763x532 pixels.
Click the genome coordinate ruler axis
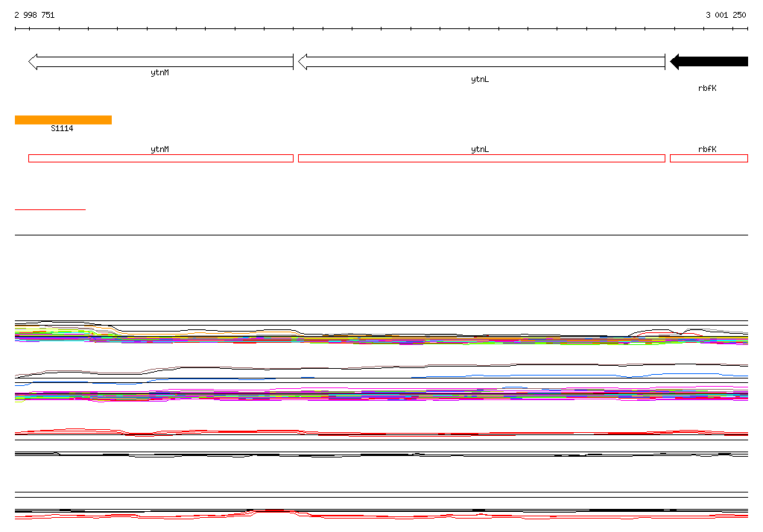click(381, 29)
